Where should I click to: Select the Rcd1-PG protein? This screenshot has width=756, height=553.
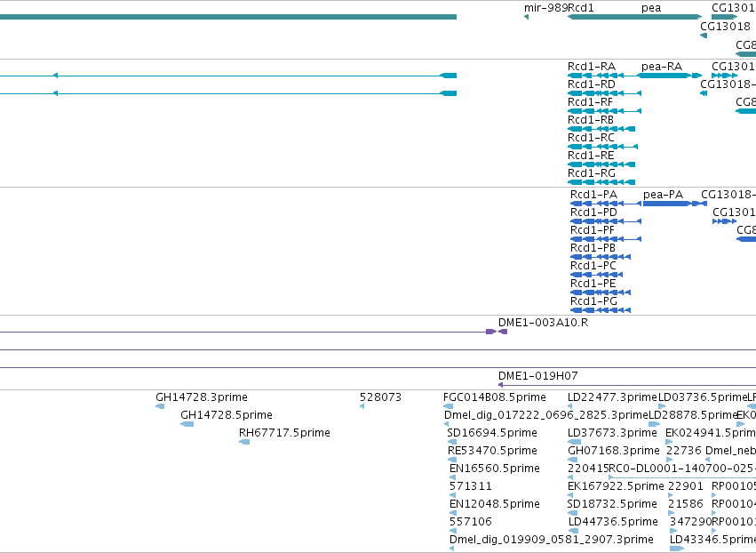click(593, 302)
